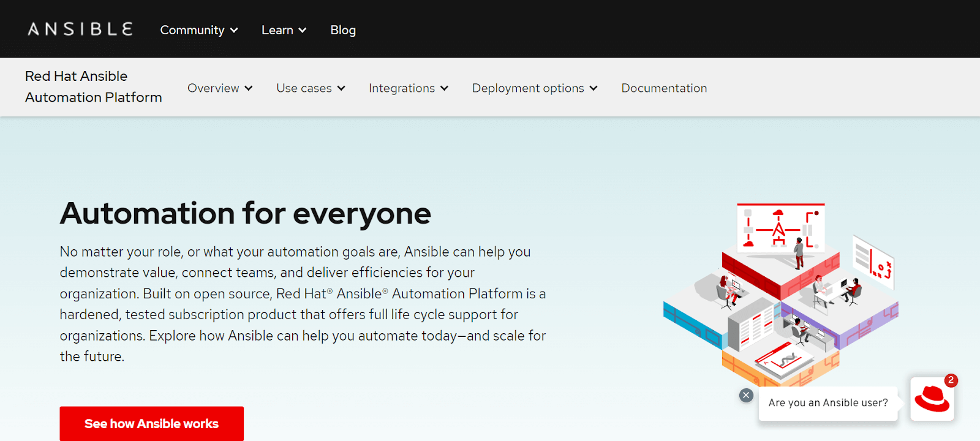
Task: Click the Ansible logo in header
Action: (x=80, y=29)
